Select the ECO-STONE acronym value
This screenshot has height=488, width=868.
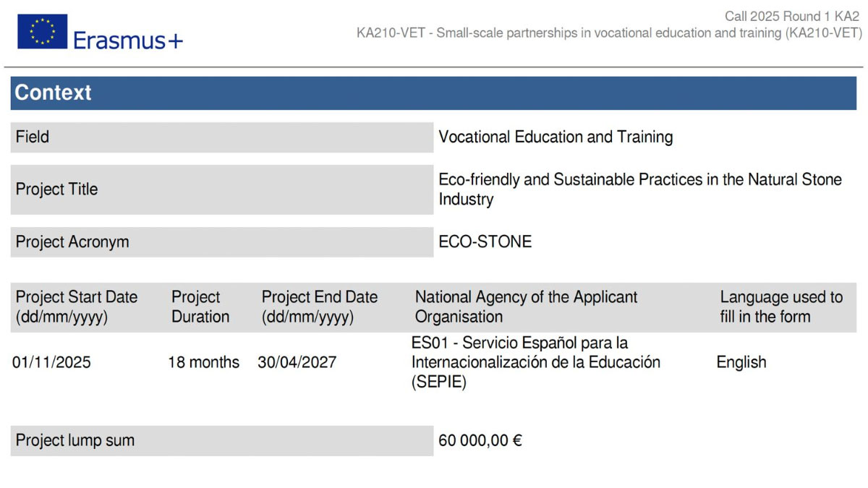pyautogui.click(x=485, y=241)
